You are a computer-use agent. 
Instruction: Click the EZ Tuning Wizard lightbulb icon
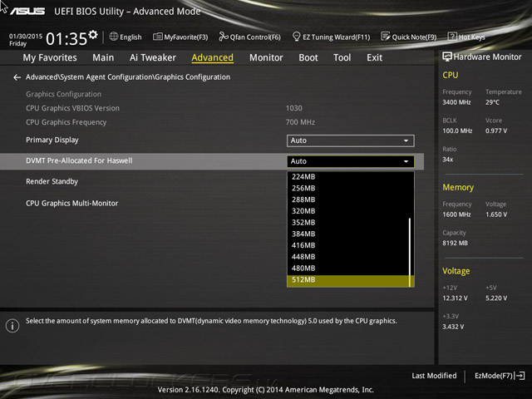(x=296, y=37)
